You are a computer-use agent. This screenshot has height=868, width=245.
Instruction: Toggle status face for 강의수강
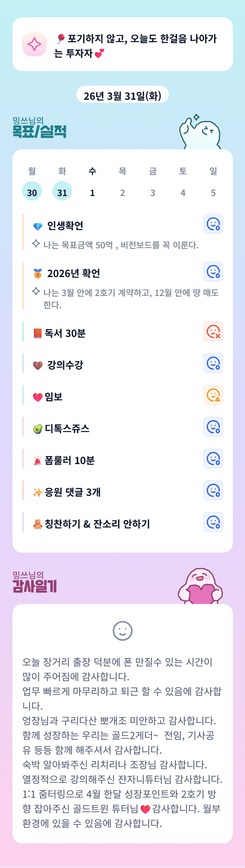[213, 363]
